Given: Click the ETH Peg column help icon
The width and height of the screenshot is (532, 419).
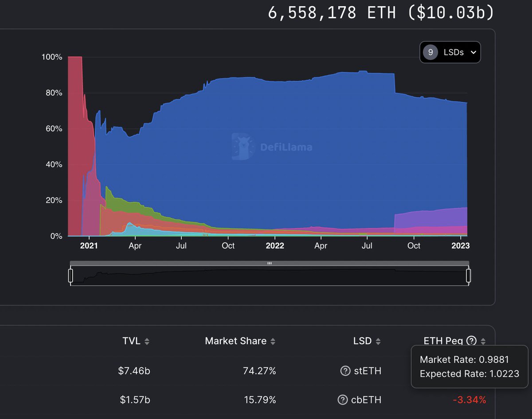Looking at the screenshot, I should click(471, 340).
